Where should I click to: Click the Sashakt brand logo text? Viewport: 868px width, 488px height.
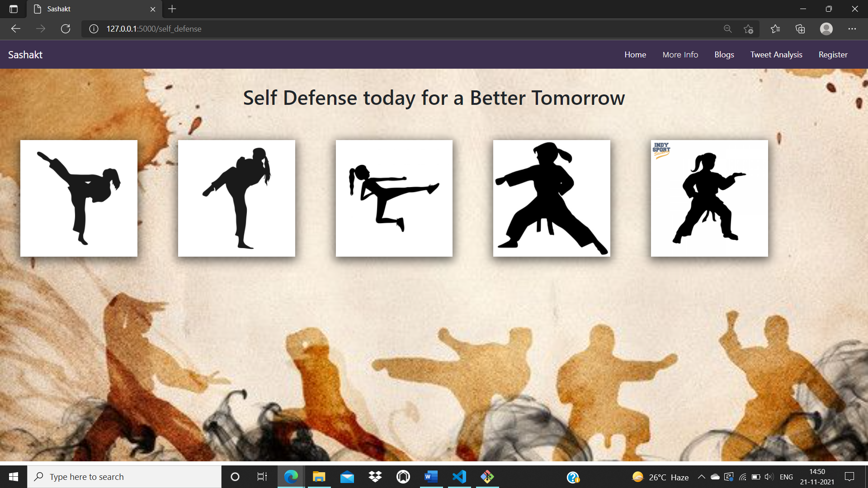coord(25,55)
